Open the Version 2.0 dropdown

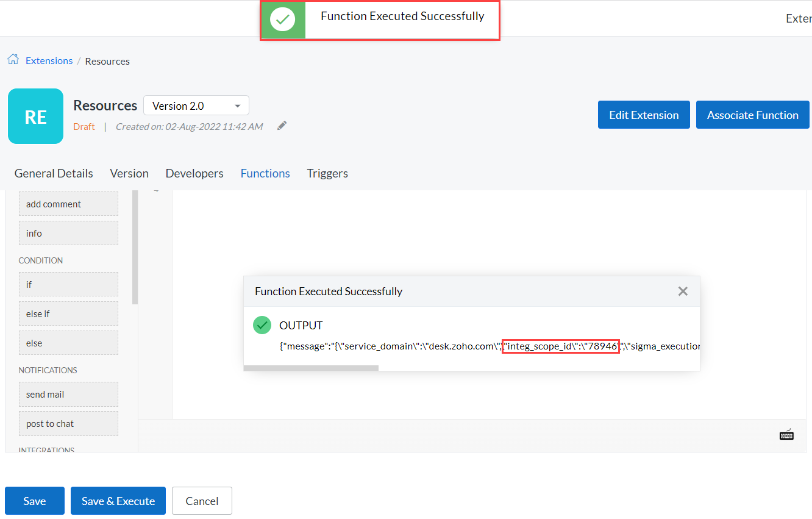196,106
